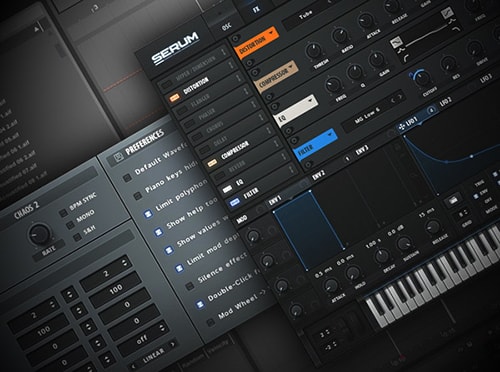Expand the blue Filter module dropdown arrow
The width and height of the screenshot is (500, 372).
pyautogui.click(x=330, y=134)
